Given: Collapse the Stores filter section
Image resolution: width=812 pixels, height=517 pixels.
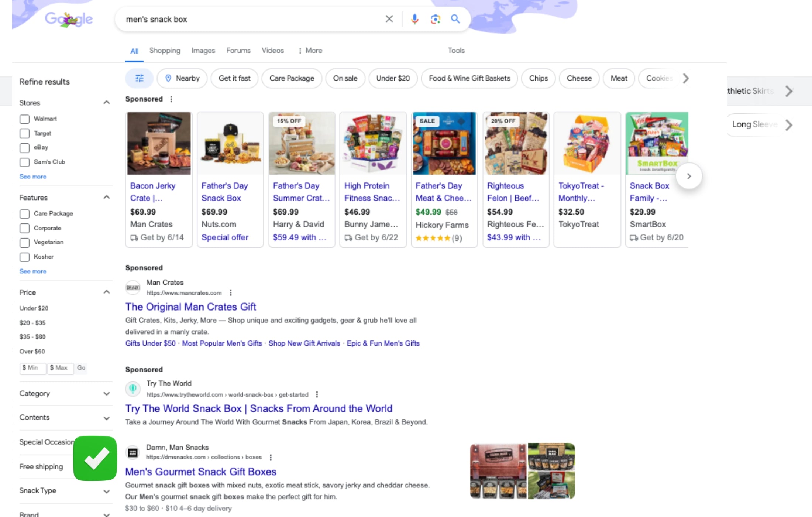Looking at the screenshot, I should click(x=106, y=102).
